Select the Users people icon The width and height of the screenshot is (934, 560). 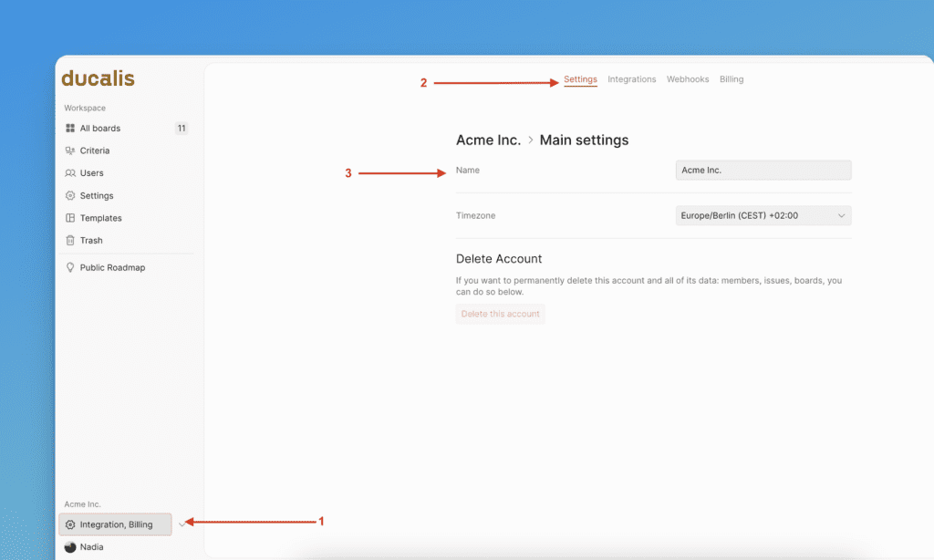coord(70,173)
